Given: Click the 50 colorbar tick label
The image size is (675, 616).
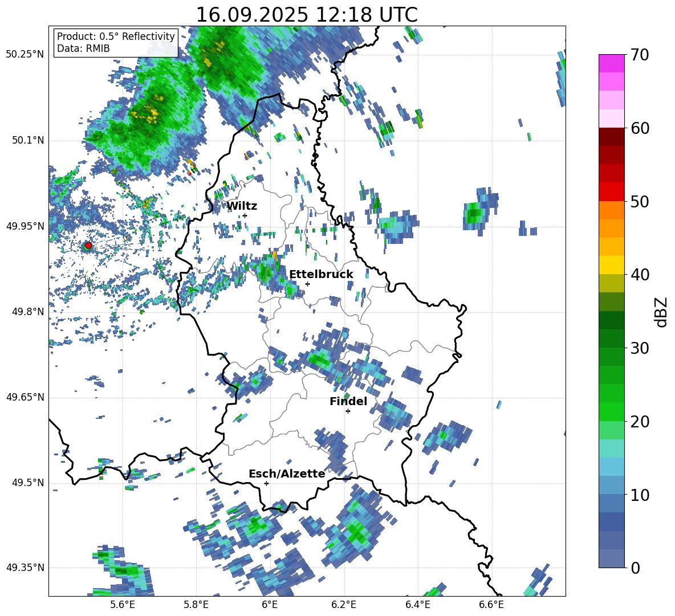Looking at the screenshot, I should click(x=640, y=202).
